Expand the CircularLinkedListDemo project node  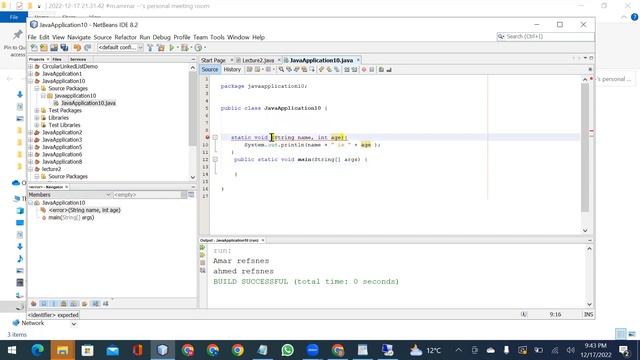(x=31, y=67)
